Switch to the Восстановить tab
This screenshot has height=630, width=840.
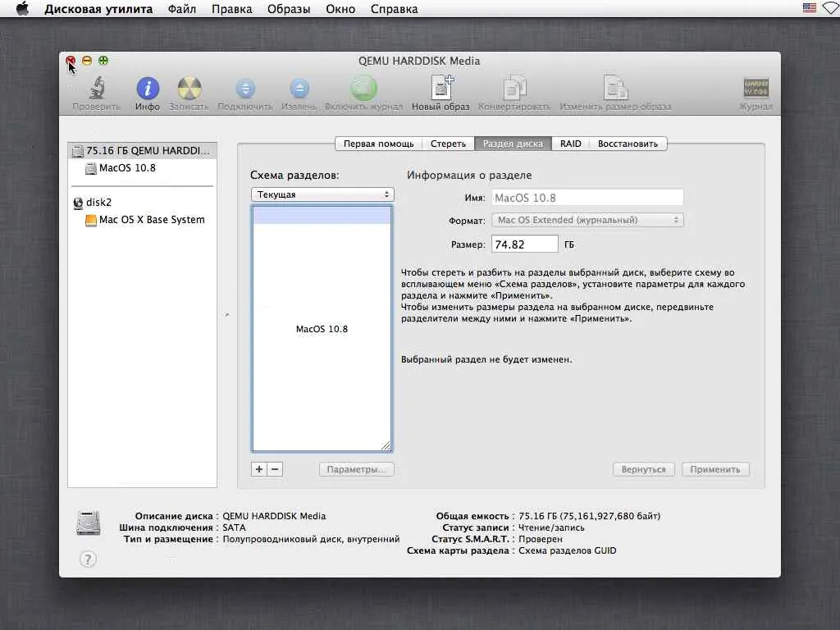click(628, 144)
